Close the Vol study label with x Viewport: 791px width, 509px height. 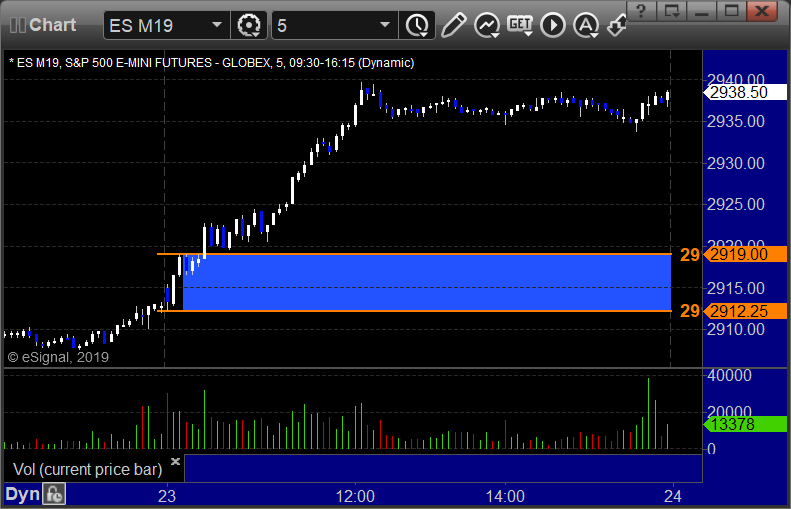click(x=176, y=461)
